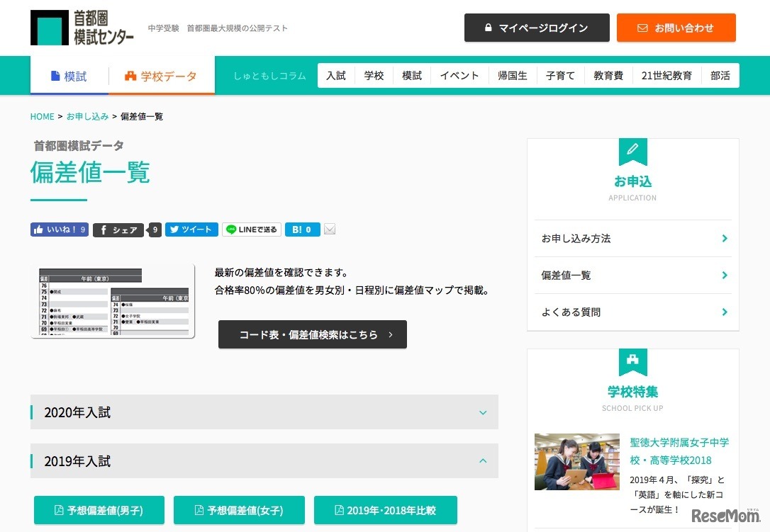Image resolution: width=770 pixels, height=532 pixels.
Task: Go to HOME breadcrumb link
Action: point(42,116)
